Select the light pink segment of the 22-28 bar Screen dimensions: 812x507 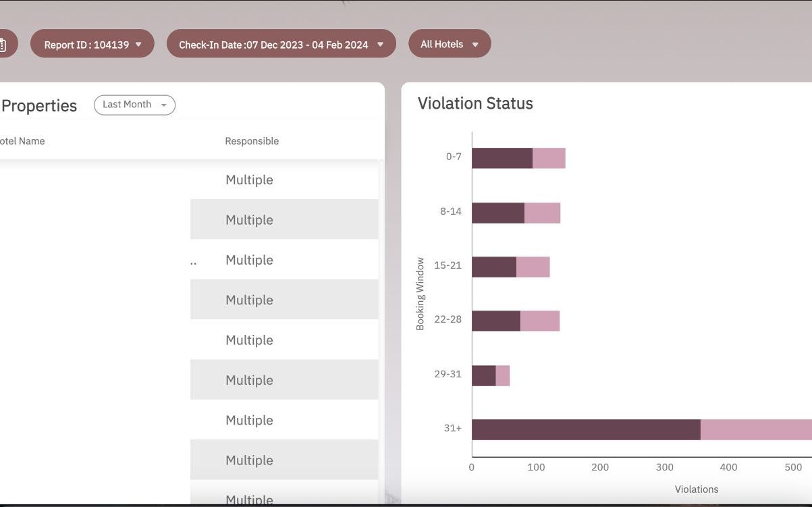[540, 321]
